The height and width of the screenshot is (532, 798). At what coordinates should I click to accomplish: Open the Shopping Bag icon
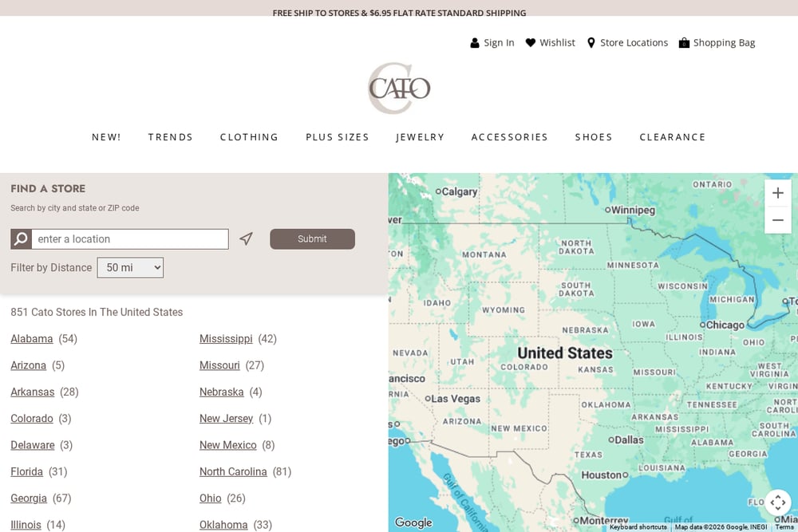(684, 43)
